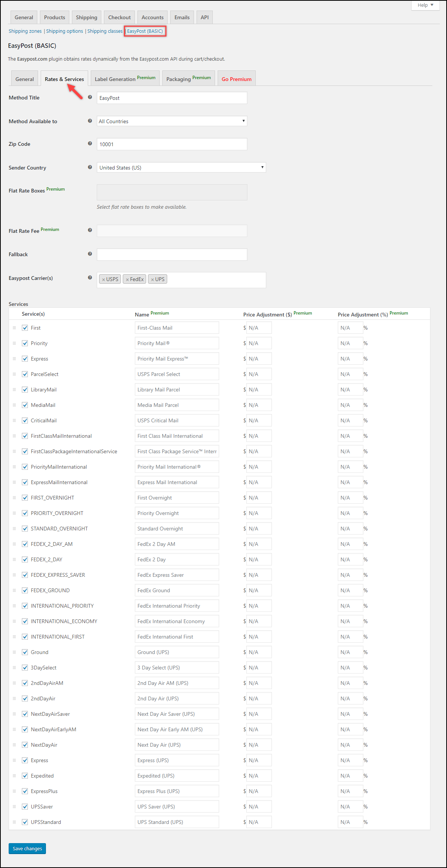The image size is (447, 868).
Task: Click drag handle of UPSStandard row
Action: tap(14, 822)
